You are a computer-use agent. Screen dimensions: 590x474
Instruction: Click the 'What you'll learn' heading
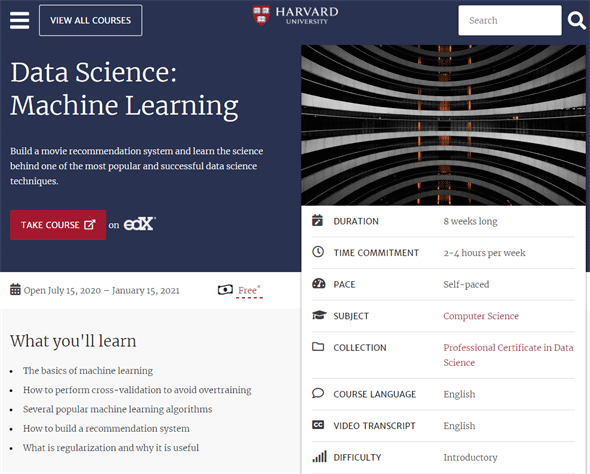tap(73, 341)
